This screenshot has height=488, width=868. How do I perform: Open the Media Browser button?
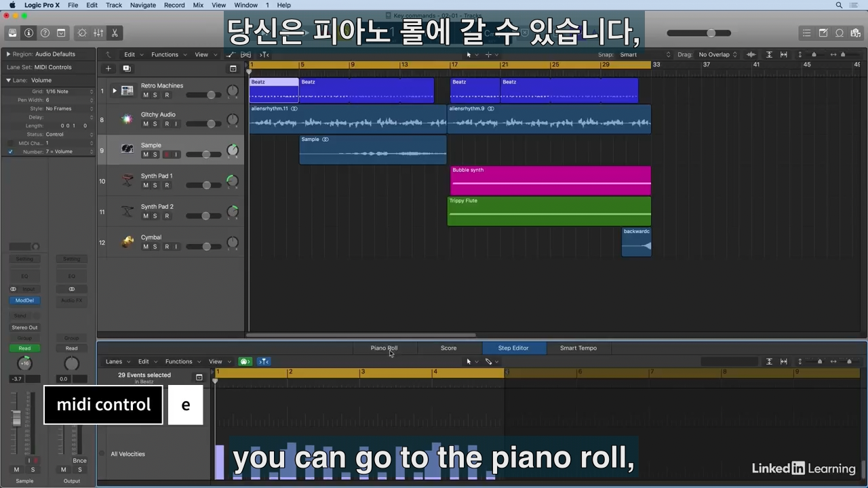coord(856,33)
